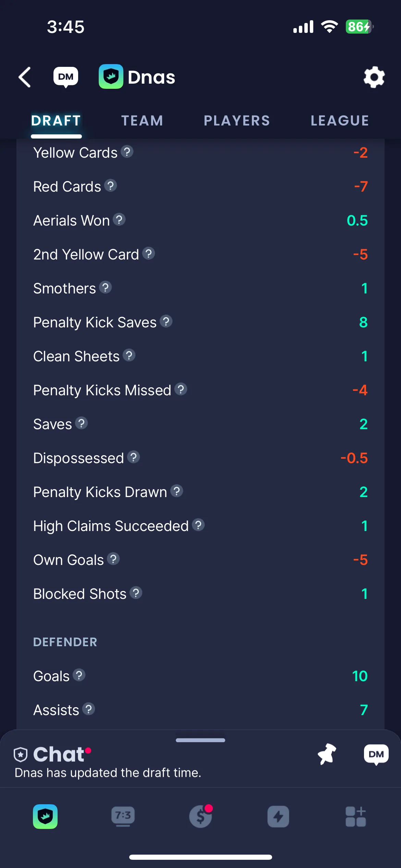Open the matchups scoreboard icon in bottom bar
Image resolution: width=401 pixels, height=868 pixels.
(x=123, y=817)
